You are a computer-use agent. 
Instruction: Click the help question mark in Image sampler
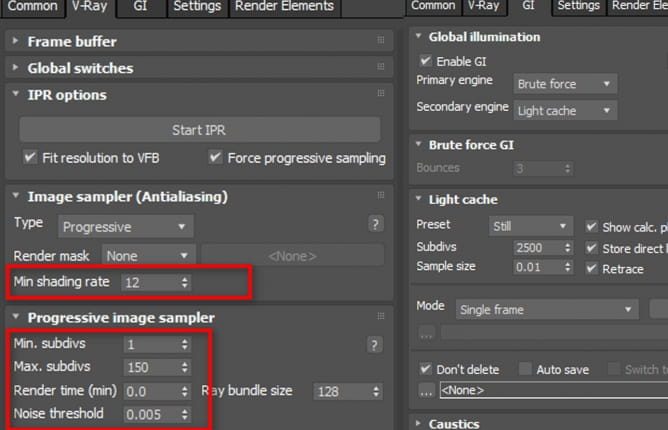click(376, 224)
